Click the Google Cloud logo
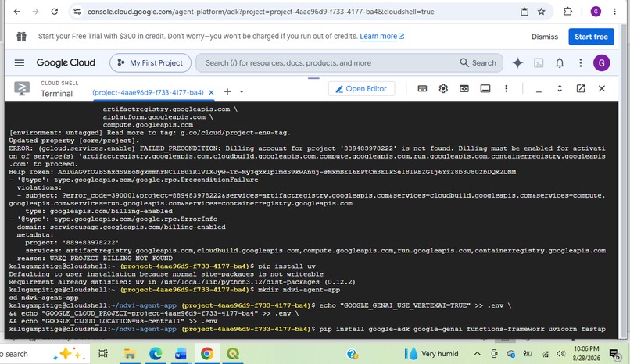 tap(66, 62)
